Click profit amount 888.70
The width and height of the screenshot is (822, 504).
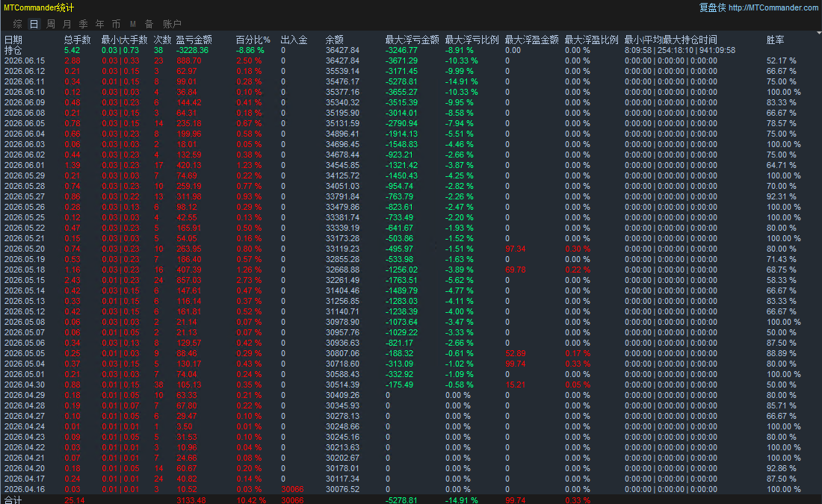(189, 60)
